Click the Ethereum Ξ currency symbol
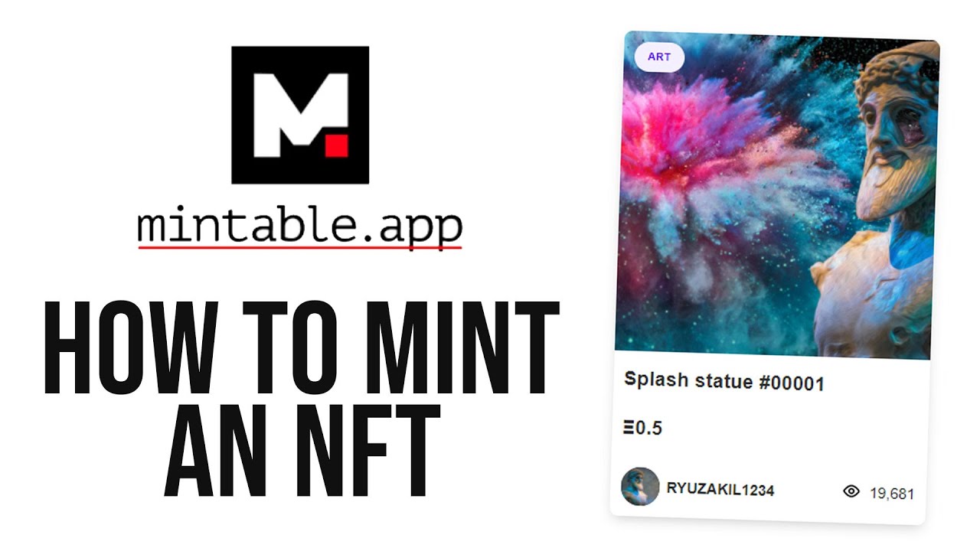The width and height of the screenshot is (980, 551). tap(629, 429)
